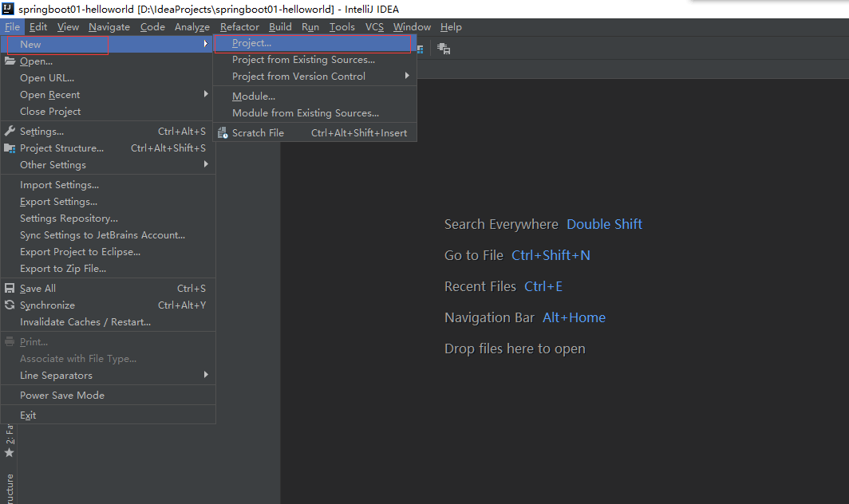
Task: Click the IntelliJ IDEA logo in title bar
Action: click(x=8, y=8)
